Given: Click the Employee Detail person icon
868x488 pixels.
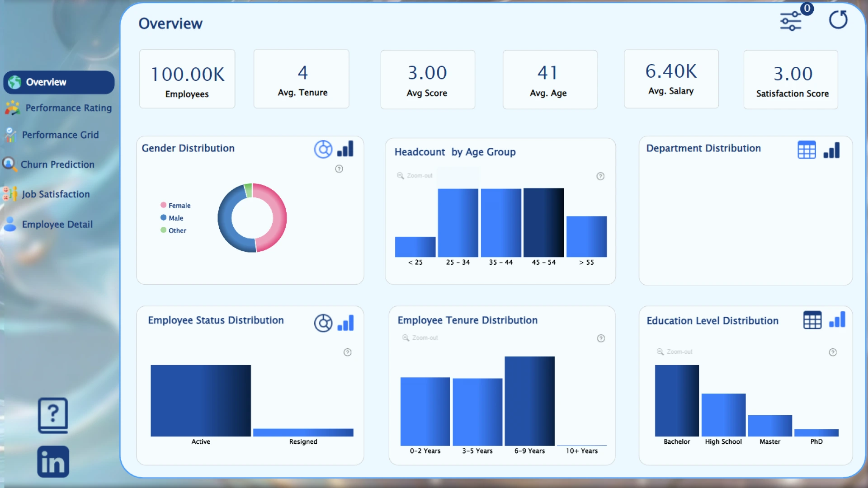Looking at the screenshot, I should [10, 224].
